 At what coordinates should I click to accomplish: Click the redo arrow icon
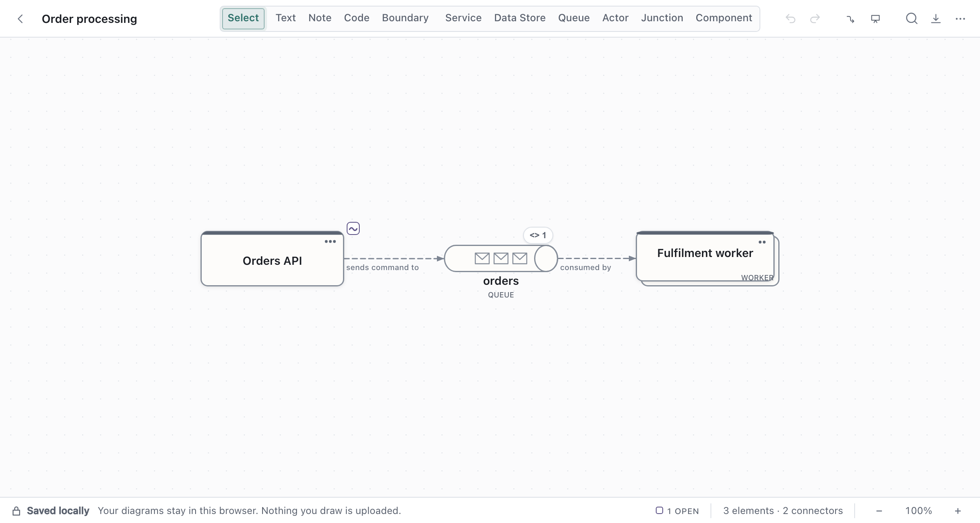(x=815, y=19)
